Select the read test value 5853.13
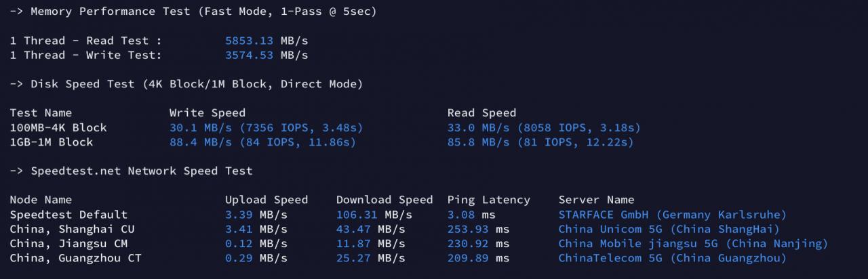The image size is (868, 279). (x=250, y=41)
